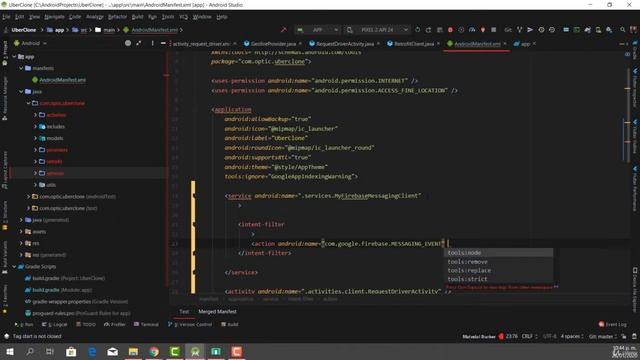Open the VCS menu
640x360 pixels.
point(184,17)
